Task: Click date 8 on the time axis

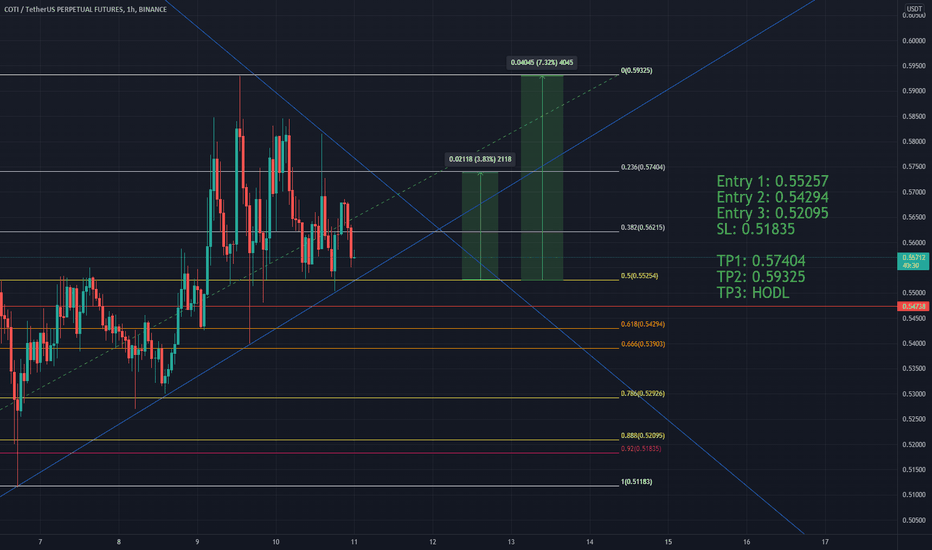Action: [x=119, y=542]
